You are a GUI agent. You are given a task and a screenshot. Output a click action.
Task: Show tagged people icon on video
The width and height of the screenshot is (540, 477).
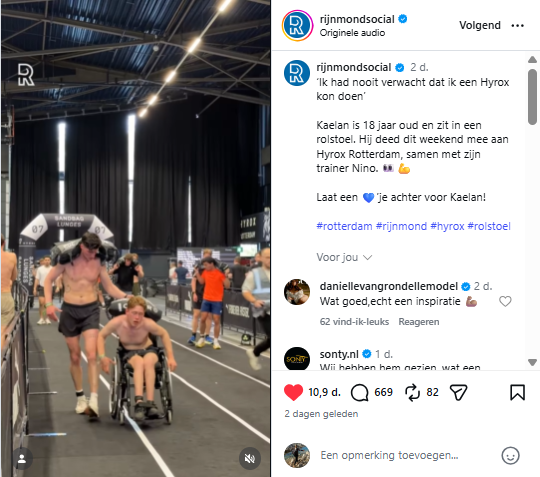(x=22, y=459)
